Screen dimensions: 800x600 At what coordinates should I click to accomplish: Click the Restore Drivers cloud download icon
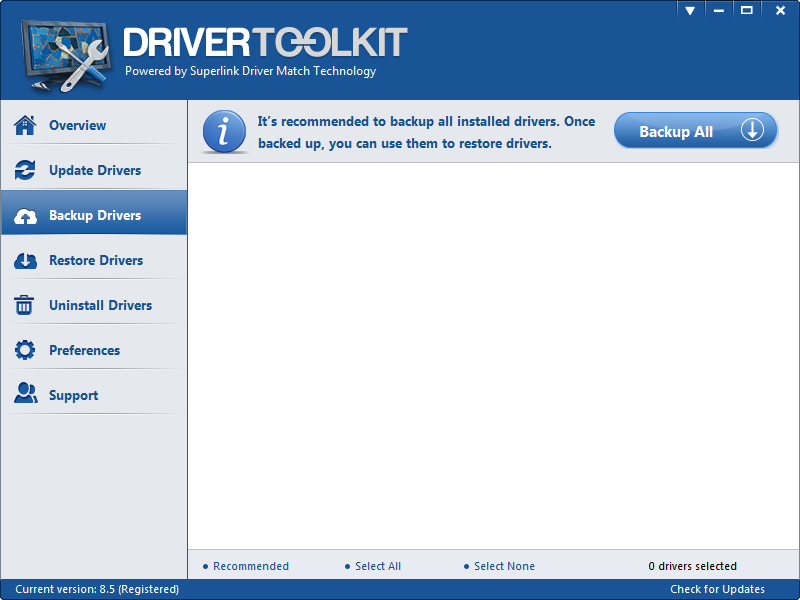25,261
